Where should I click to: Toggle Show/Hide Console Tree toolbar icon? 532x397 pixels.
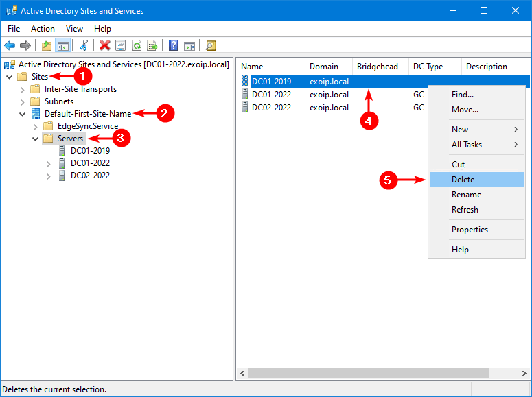coord(62,45)
